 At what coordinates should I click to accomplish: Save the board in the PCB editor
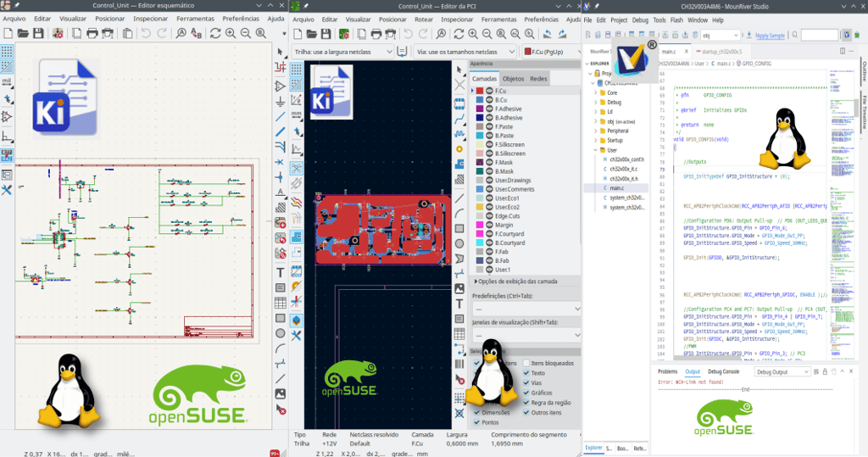(x=326, y=34)
